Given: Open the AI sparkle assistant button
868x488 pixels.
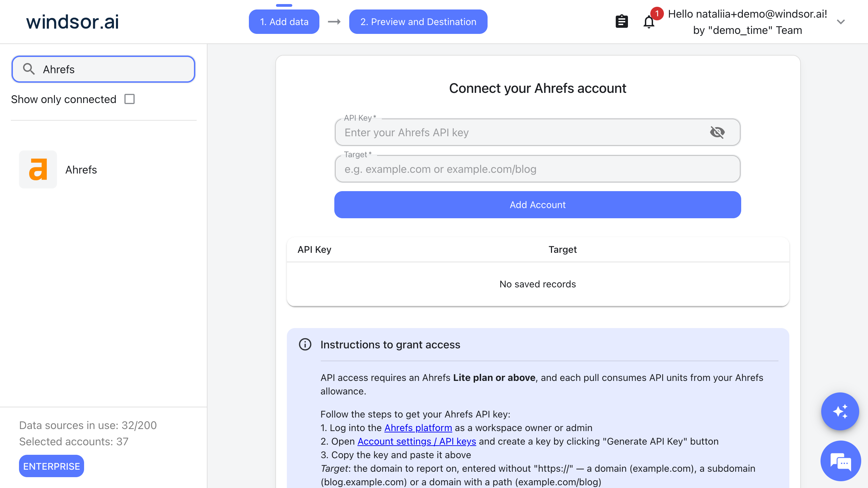Looking at the screenshot, I should (x=840, y=411).
